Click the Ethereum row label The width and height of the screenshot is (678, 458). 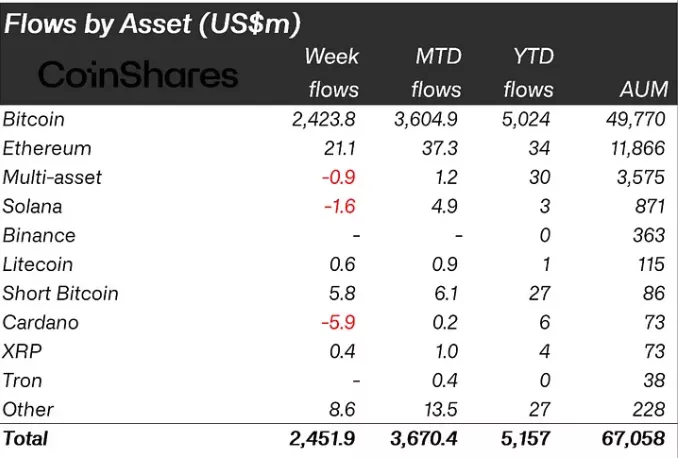pos(47,148)
